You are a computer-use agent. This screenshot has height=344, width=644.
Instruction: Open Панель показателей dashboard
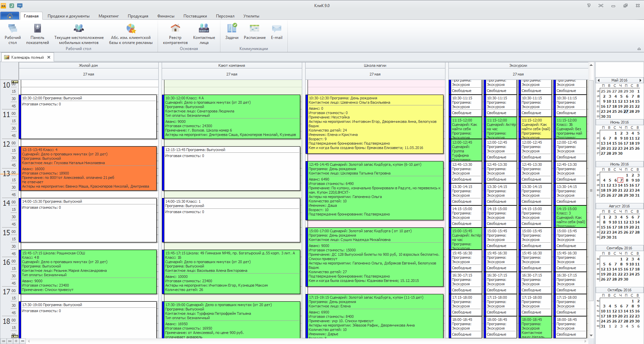pyautogui.click(x=38, y=34)
